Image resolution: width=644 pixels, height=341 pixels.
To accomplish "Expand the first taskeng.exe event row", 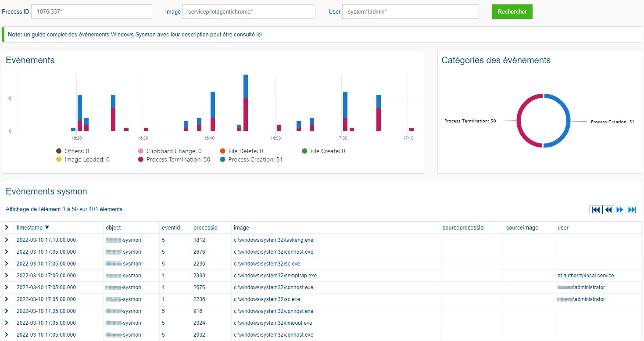I will (x=7, y=240).
